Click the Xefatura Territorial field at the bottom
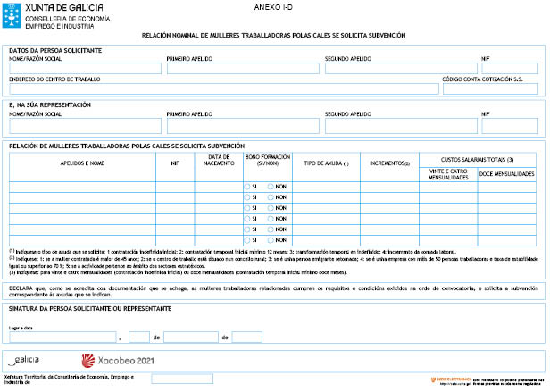 coord(182,380)
